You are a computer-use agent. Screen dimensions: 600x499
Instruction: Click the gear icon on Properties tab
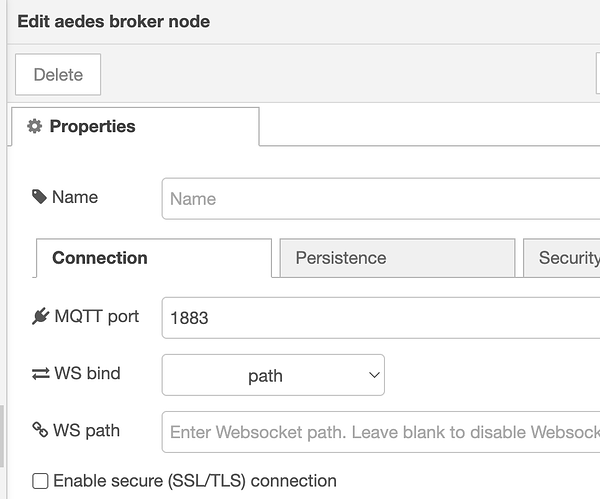tap(35, 127)
